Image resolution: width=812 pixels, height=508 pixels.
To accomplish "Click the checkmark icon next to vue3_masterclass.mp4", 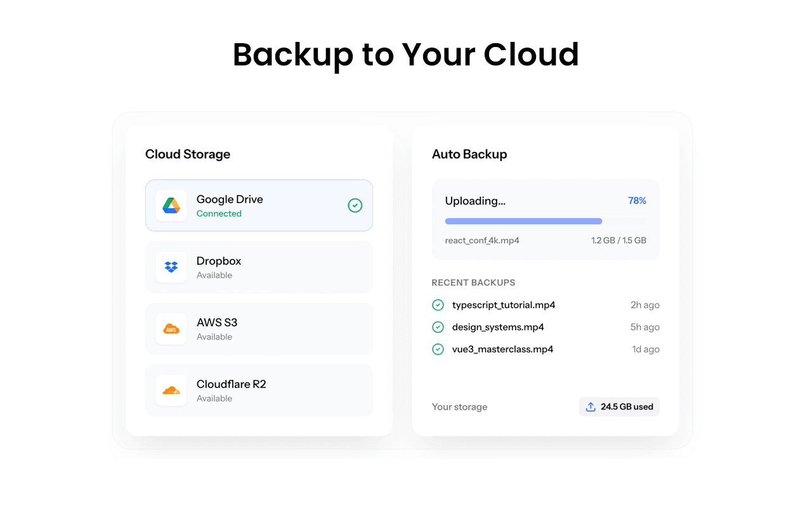I will [x=438, y=349].
